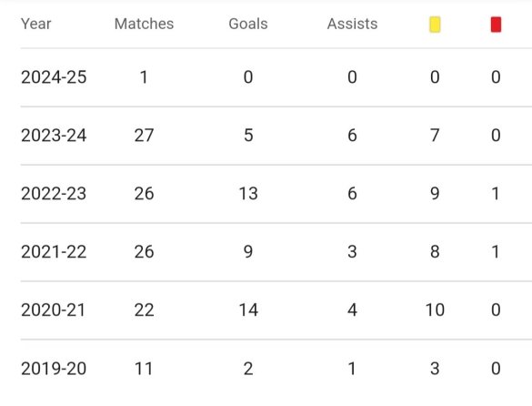This screenshot has height=406, width=532.
Task: Click the red card column icon
Action: click(x=496, y=25)
